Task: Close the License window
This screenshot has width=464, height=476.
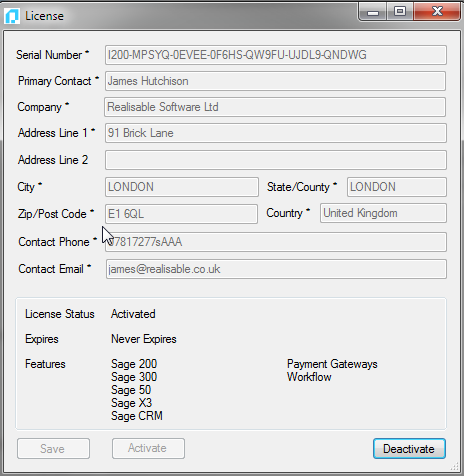Action: point(438,12)
